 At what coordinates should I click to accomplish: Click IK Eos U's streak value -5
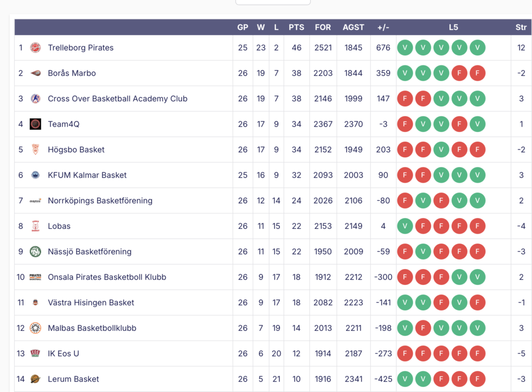pyautogui.click(x=521, y=354)
